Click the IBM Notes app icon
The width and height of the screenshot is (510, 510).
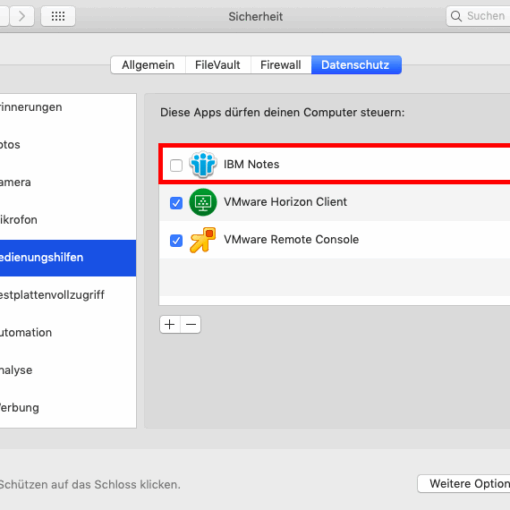(203, 164)
